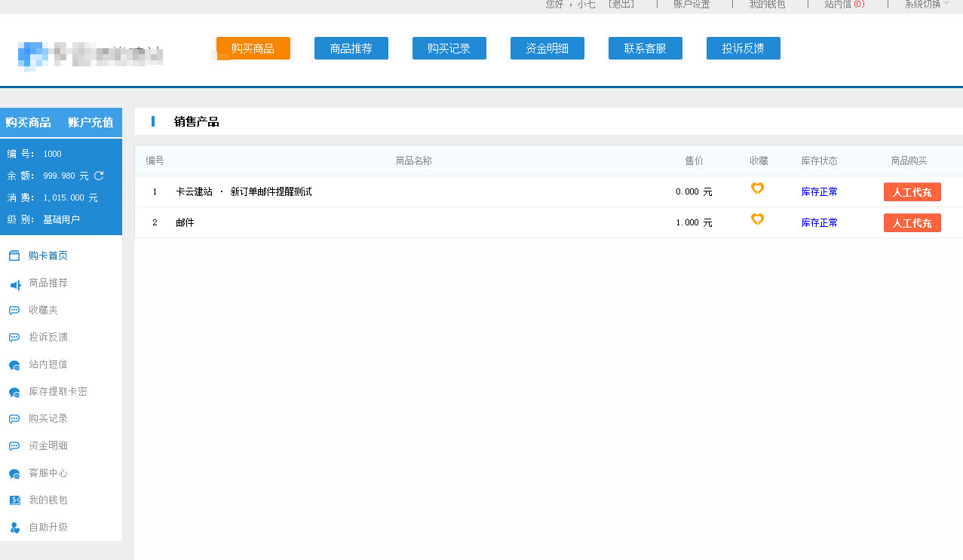Open 商品推荐 from the sidebar
Image resolution: width=963 pixels, height=560 pixels.
(47, 283)
